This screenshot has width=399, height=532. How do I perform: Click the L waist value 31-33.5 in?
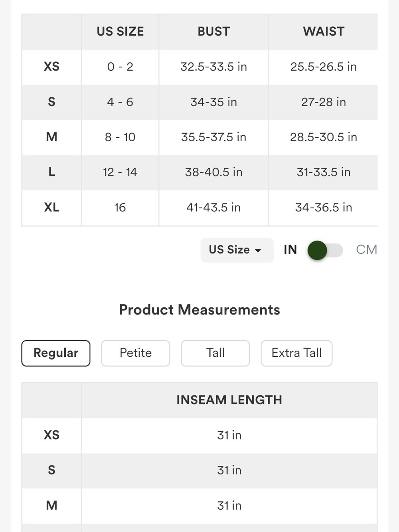[324, 172]
